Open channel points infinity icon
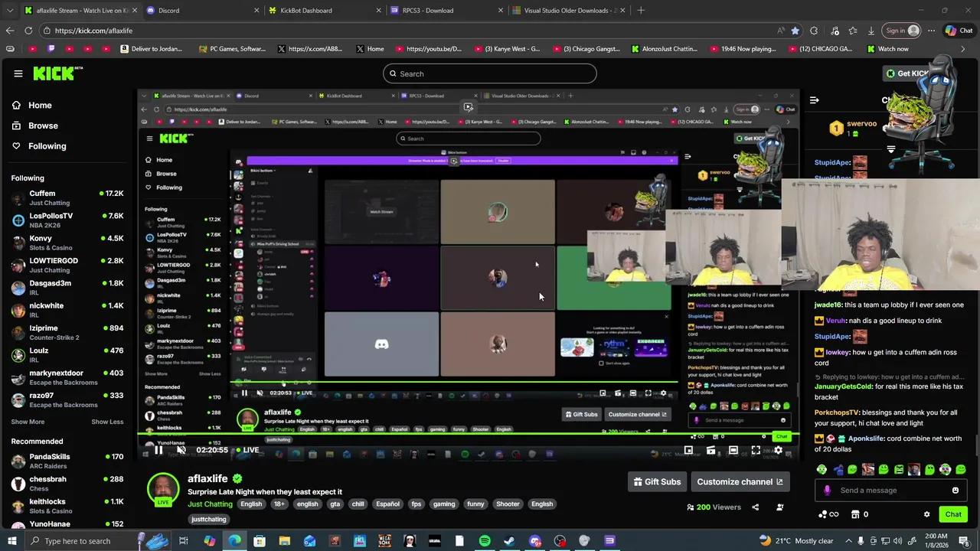The height and width of the screenshot is (551, 980). 828,514
